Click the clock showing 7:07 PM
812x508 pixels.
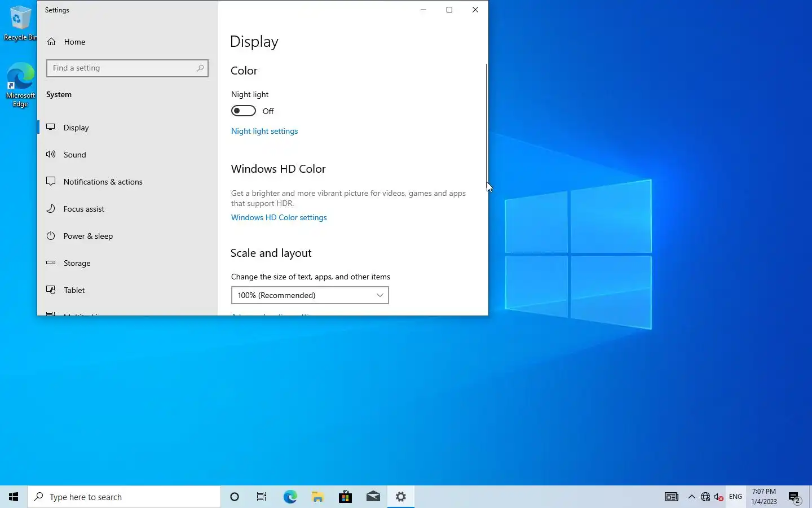point(764,497)
